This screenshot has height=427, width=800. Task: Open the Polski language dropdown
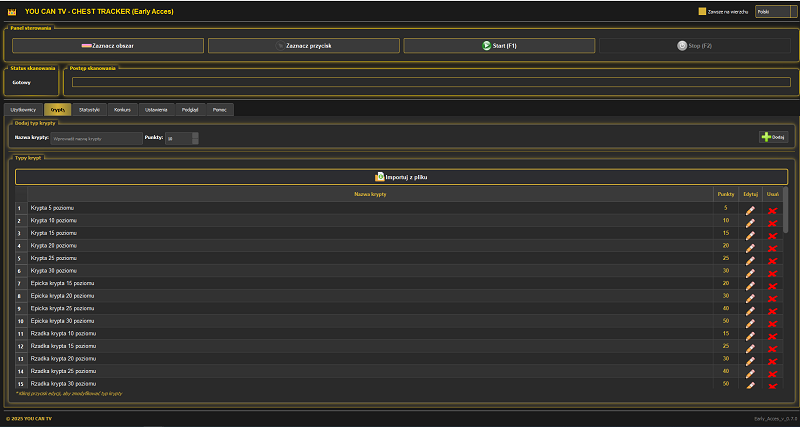[776, 11]
